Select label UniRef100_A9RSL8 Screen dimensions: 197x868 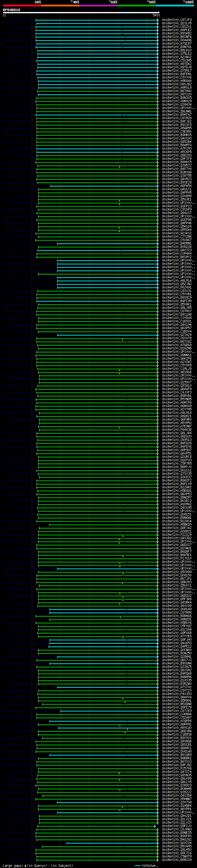click(177, 88)
